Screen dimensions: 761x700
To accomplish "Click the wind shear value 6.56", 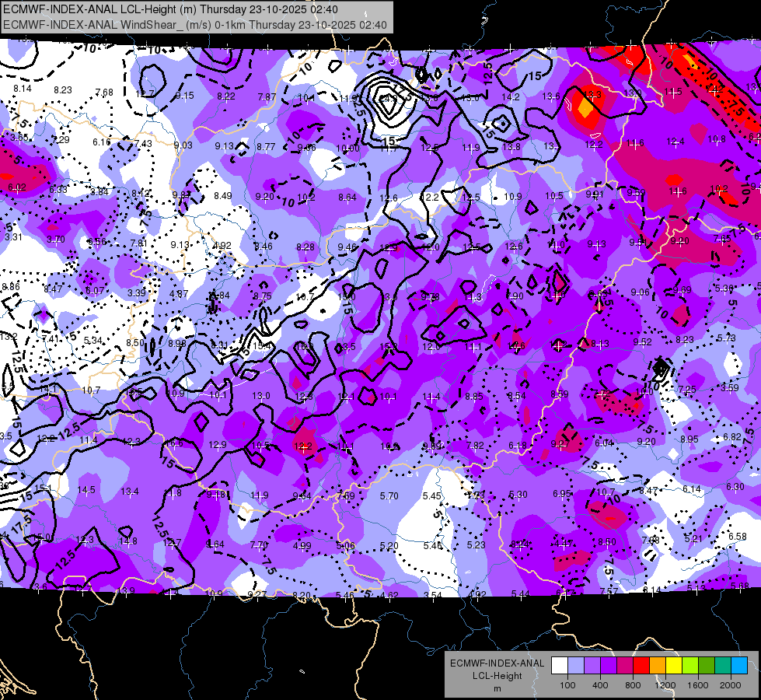I will coord(97,241).
